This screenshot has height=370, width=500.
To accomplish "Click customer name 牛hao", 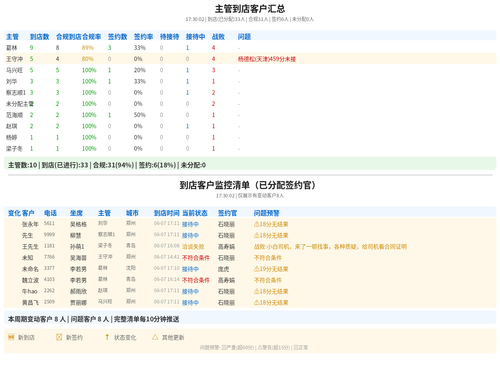I will click(x=30, y=291).
